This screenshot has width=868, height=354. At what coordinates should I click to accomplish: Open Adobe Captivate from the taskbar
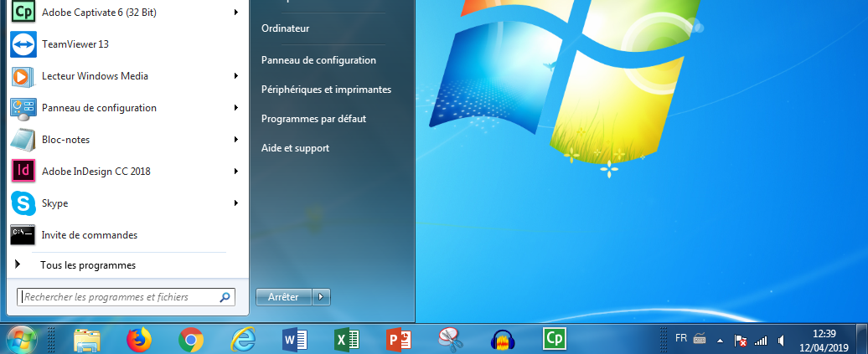tap(555, 338)
